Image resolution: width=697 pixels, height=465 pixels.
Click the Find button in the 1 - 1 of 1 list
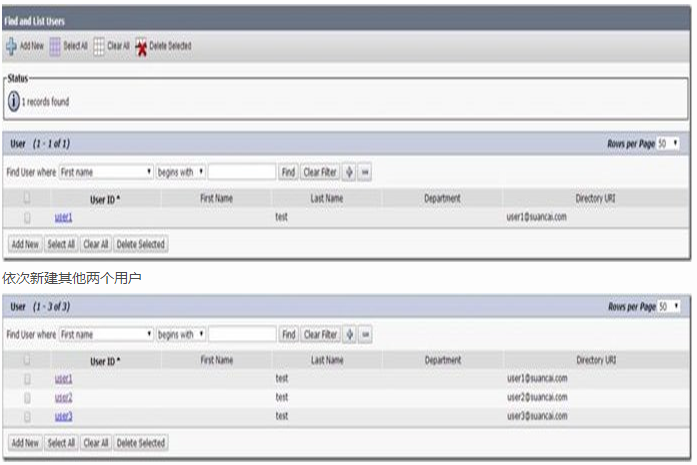point(288,172)
